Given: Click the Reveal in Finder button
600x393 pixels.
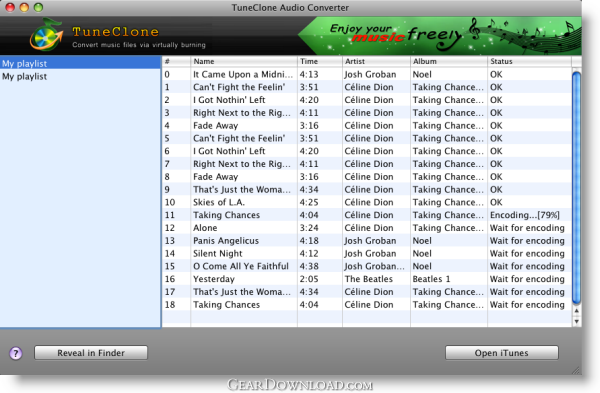Looking at the screenshot, I should (x=91, y=353).
